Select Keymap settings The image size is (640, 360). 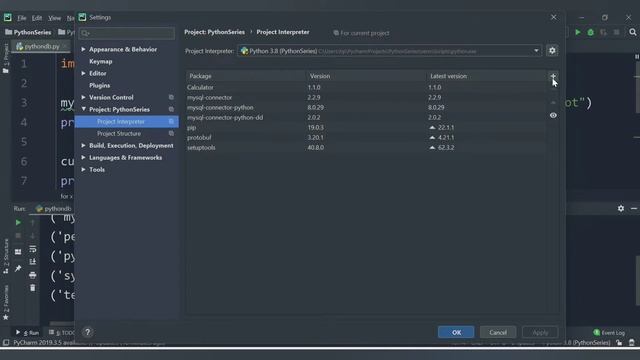(100, 61)
